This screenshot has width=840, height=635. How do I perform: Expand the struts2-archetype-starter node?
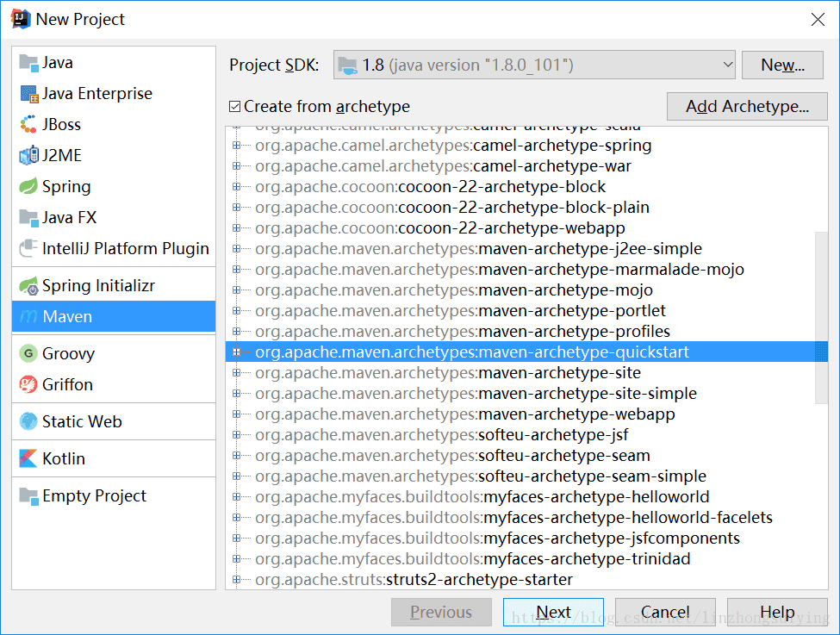[236, 579]
